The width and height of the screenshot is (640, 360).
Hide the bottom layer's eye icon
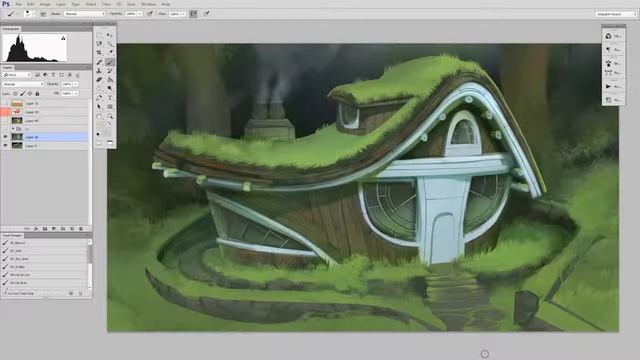tap(5, 145)
